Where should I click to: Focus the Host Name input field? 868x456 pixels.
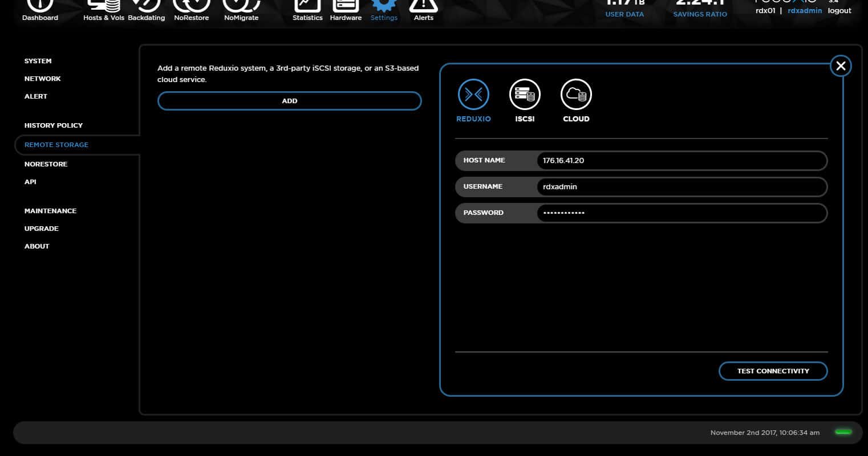(x=682, y=161)
